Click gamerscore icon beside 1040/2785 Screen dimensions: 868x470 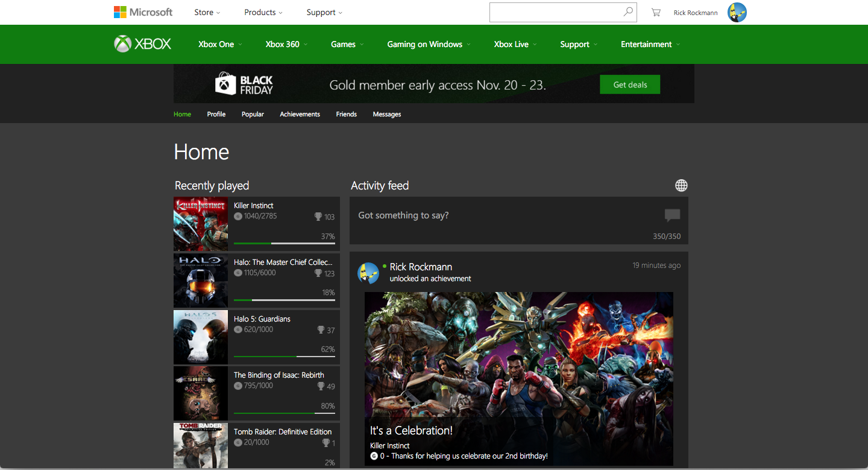pos(237,216)
